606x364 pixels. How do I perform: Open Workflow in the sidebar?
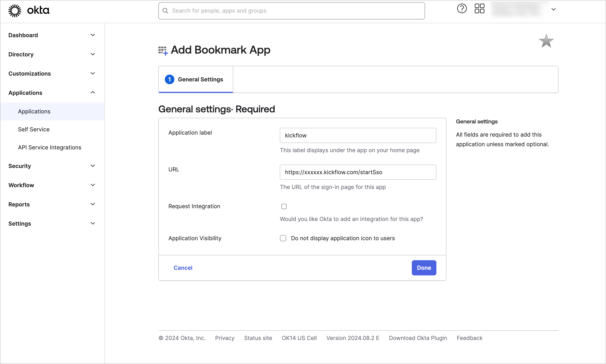[x=21, y=185]
